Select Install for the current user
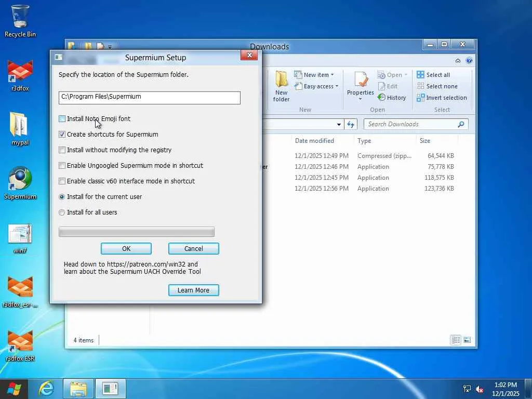532x399 pixels. [x=62, y=197]
